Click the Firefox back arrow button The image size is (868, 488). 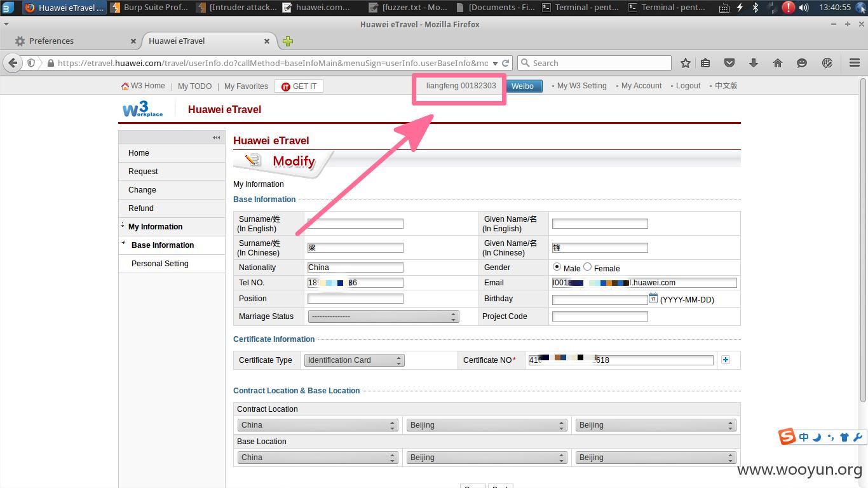point(13,63)
